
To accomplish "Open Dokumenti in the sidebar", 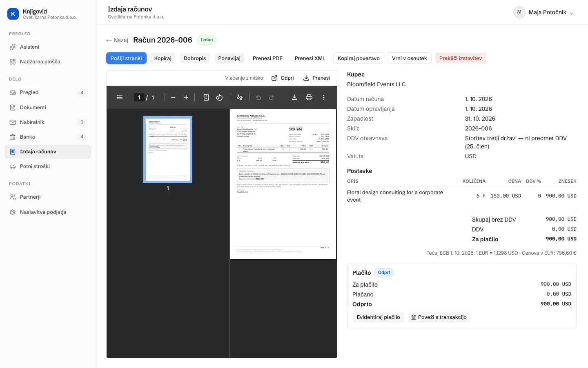I will tap(48, 108).
